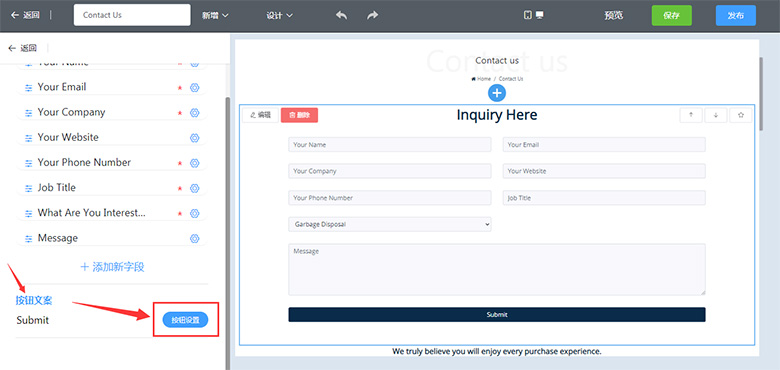
Task: Click 添加新字段 to add a new field
Action: pyautogui.click(x=112, y=267)
